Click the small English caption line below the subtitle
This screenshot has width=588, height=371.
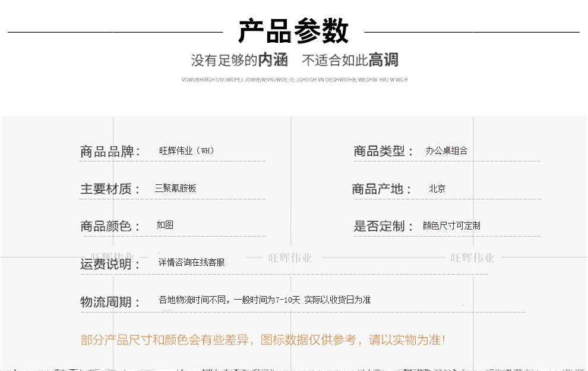click(x=294, y=79)
